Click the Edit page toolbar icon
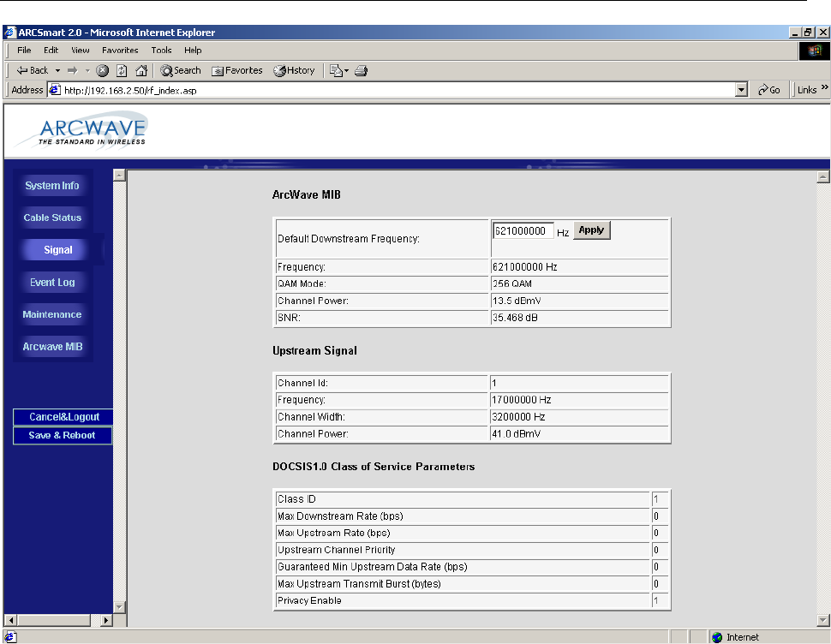This screenshot has height=644, width=831. click(x=336, y=70)
